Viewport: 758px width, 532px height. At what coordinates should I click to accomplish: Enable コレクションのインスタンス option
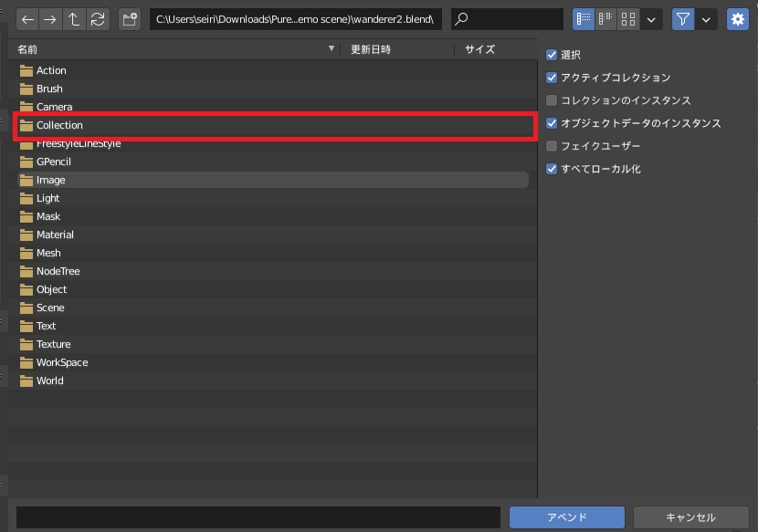point(552,100)
